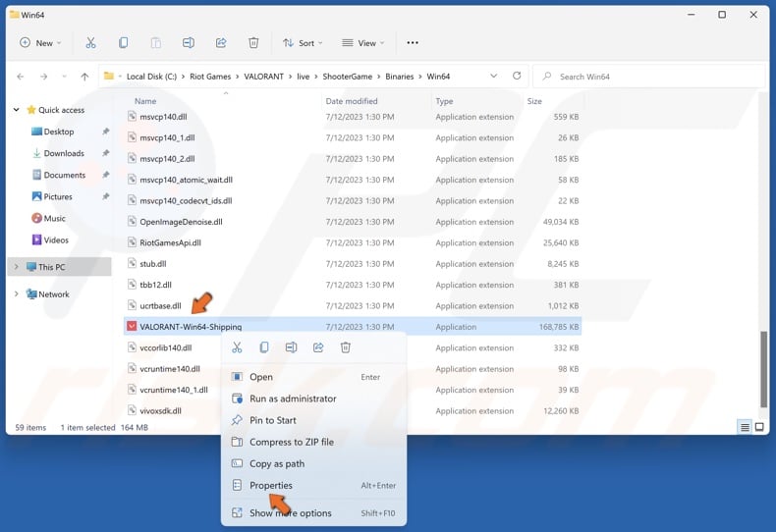776x532 pixels.
Task: Choose Open in the context menu
Action: tap(313, 377)
